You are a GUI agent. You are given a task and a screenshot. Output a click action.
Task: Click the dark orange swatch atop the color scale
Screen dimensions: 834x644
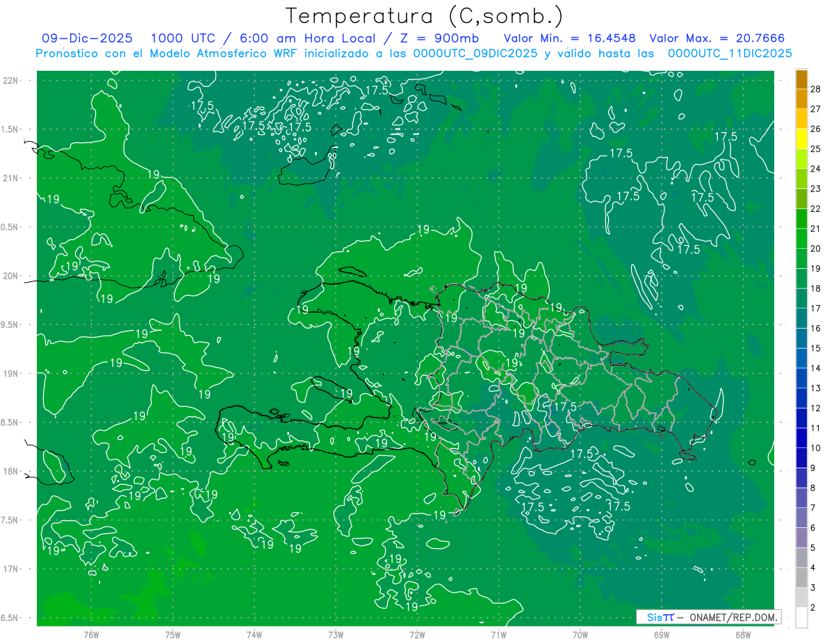point(802,79)
